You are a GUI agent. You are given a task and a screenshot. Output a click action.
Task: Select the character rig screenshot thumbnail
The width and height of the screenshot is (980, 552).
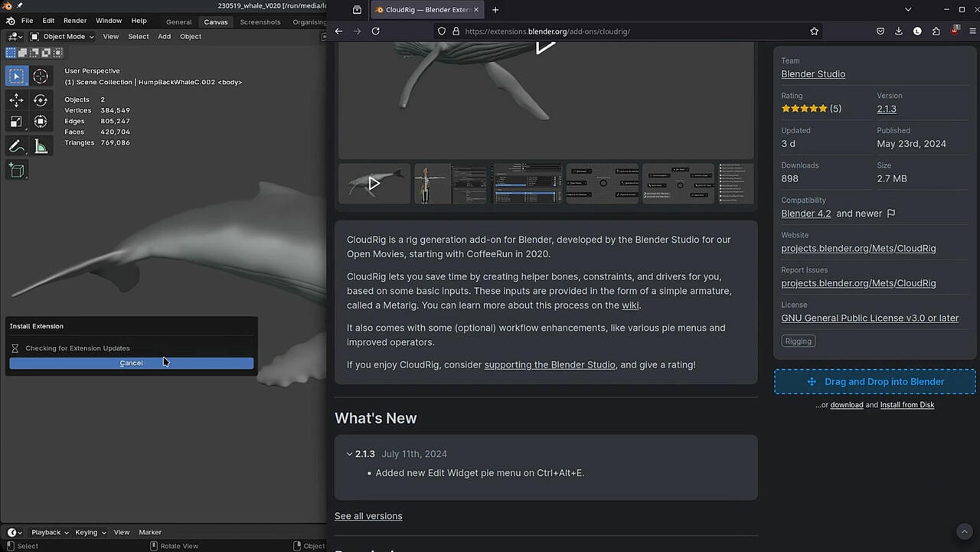[450, 184]
